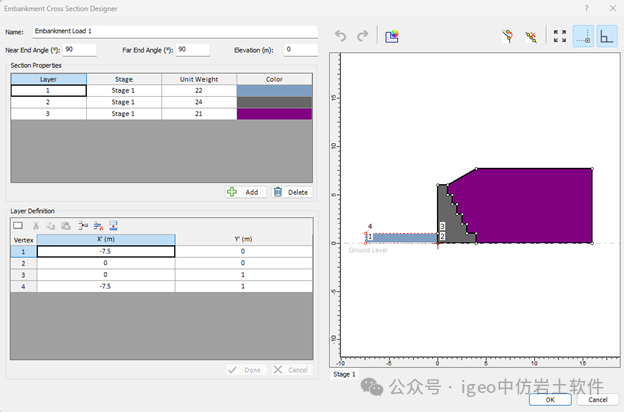Open Stage 1 cell of layer 3

(x=124, y=114)
